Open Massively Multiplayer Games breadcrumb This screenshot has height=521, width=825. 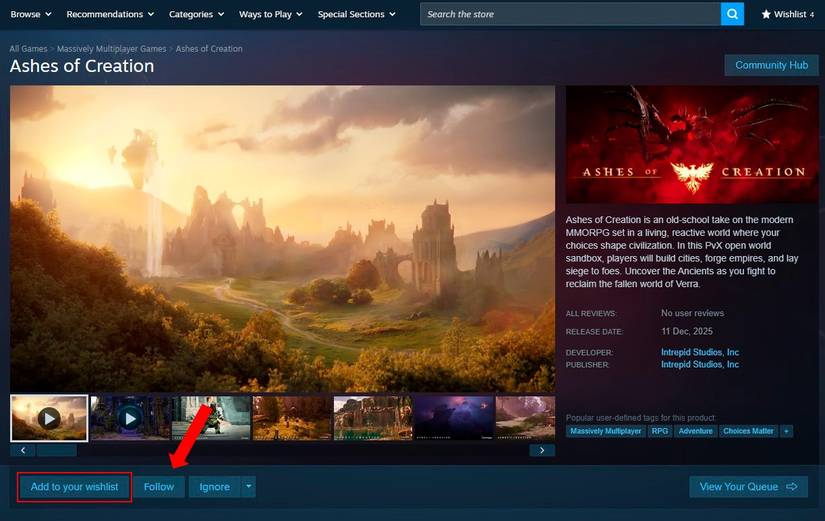click(x=112, y=48)
